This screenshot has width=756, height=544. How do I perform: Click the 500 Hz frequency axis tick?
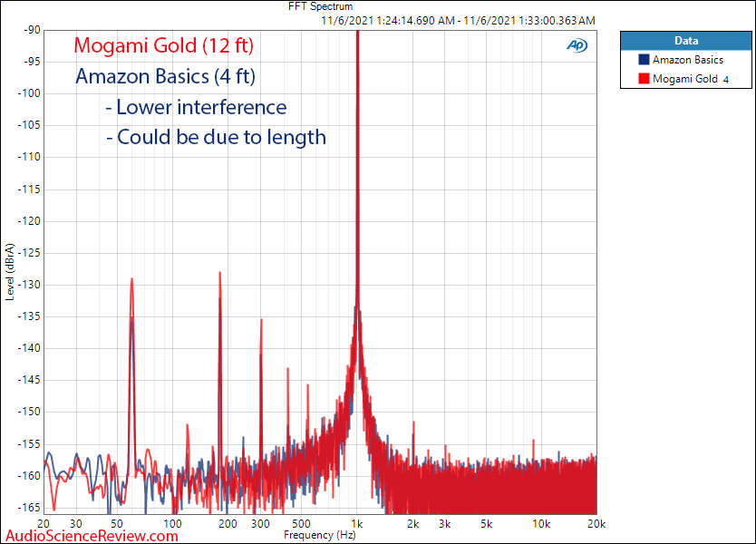click(301, 524)
